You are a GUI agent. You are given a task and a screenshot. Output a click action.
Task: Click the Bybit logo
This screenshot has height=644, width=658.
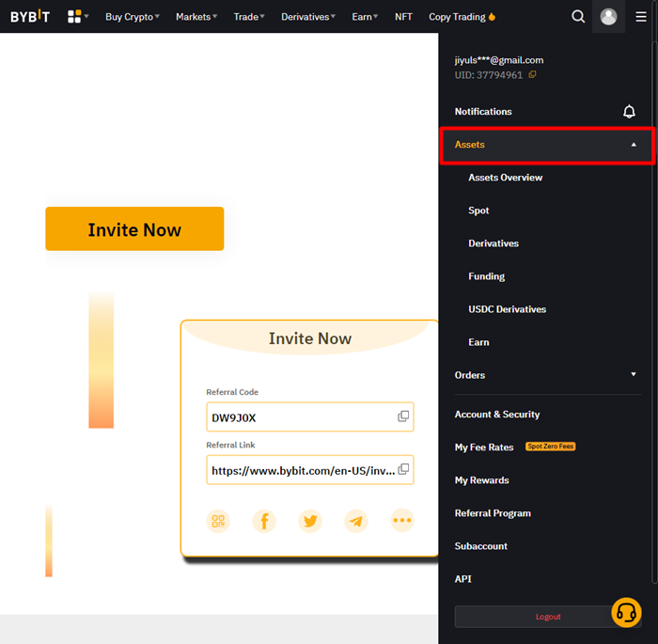tap(30, 16)
